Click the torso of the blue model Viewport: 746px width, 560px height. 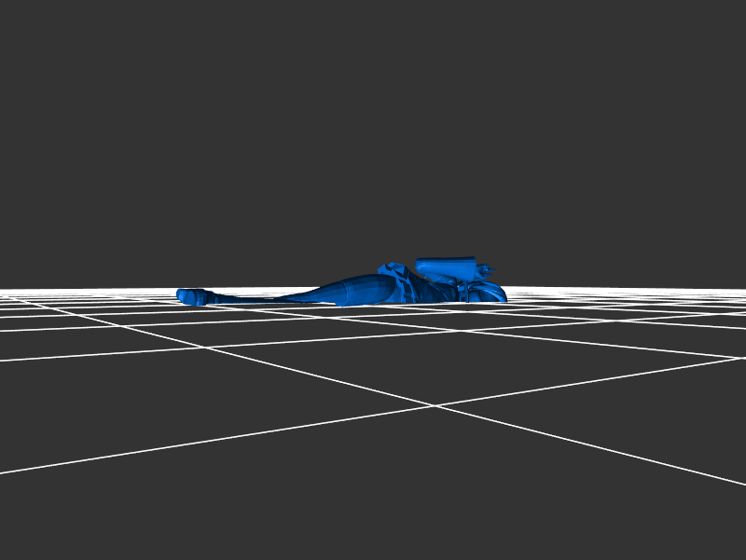(429, 291)
